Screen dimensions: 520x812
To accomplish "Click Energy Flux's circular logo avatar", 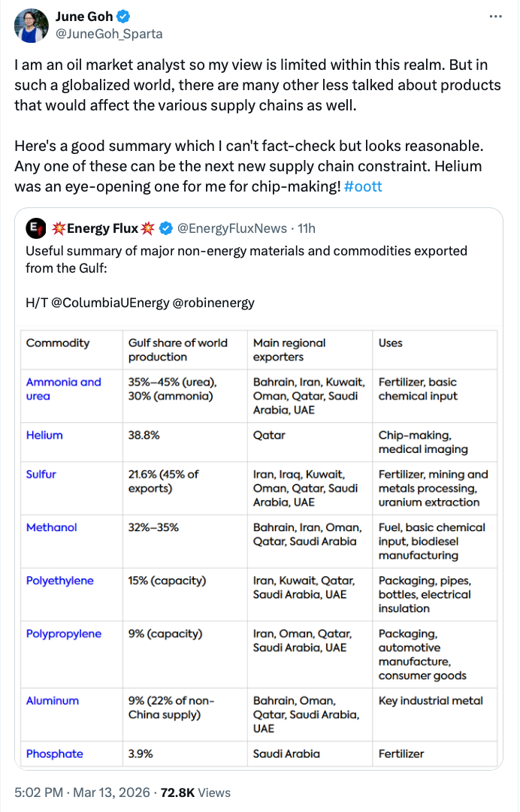I will pos(35,228).
